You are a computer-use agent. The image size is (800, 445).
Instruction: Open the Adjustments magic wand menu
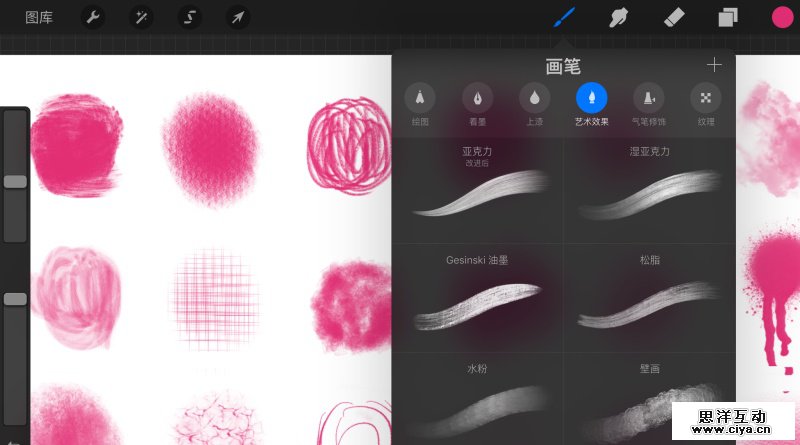click(141, 17)
